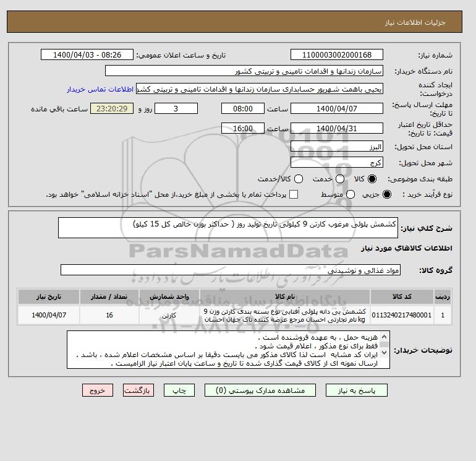The height and width of the screenshot is (461, 476).
Task: Click the announcement date field 1400/04/03 - 08:26
Action: 87,54
